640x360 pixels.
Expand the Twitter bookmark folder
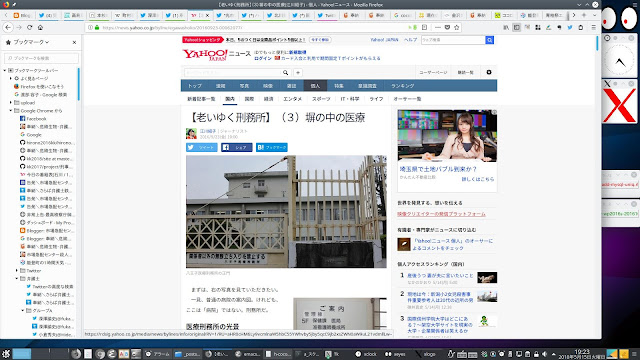(17, 271)
